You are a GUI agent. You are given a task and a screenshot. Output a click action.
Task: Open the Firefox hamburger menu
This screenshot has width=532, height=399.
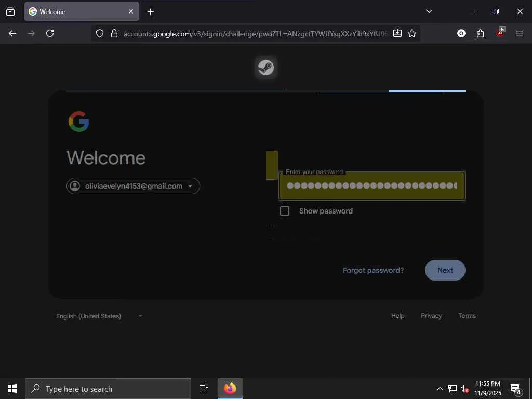pyautogui.click(x=520, y=33)
